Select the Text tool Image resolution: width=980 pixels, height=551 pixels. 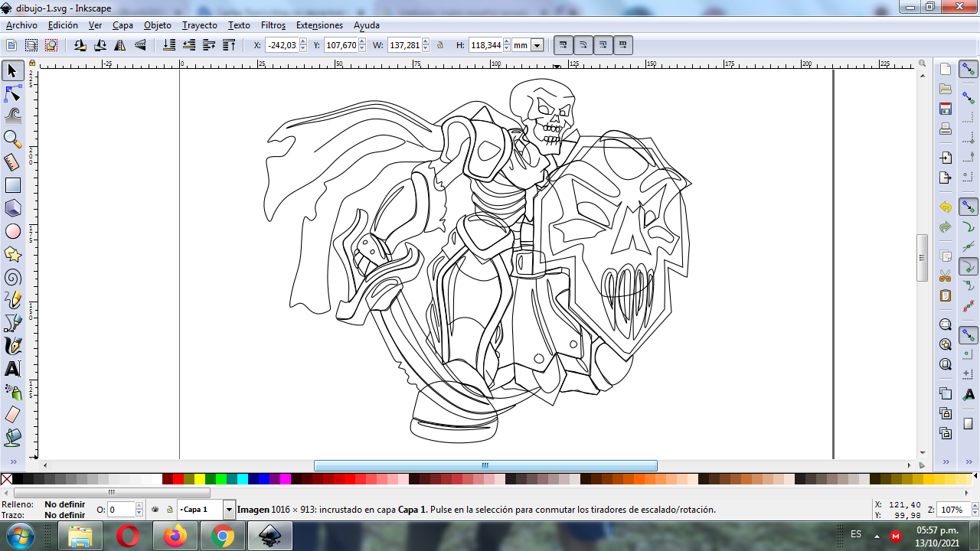tap(12, 369)
